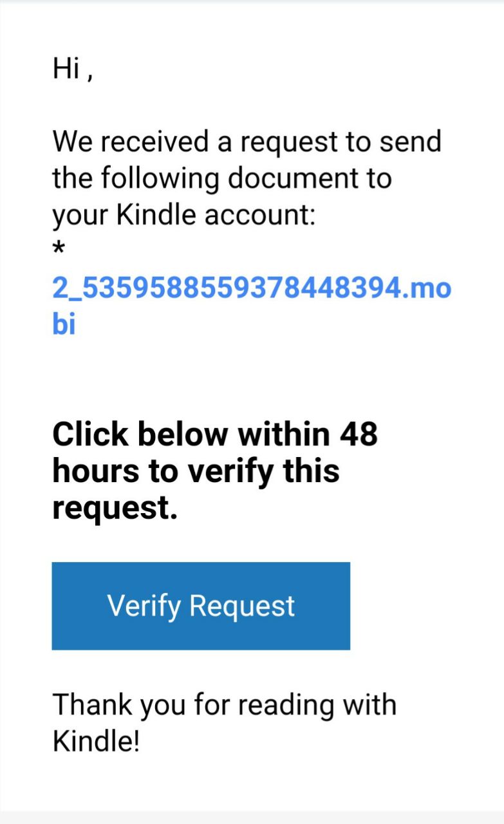Tap the "bi" continuation of the file link
Viewport: 504px width, 824px height.
click(64, 324)
